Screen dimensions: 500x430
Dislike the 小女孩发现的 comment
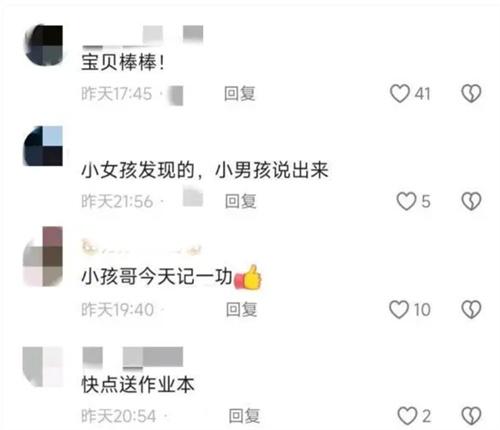(x=471, y=201)
